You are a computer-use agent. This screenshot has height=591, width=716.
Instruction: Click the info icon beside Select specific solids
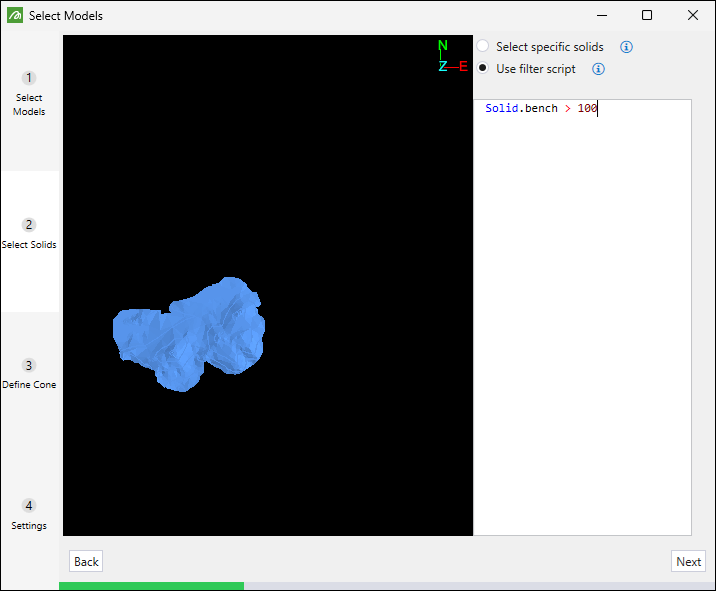[626, 47]
